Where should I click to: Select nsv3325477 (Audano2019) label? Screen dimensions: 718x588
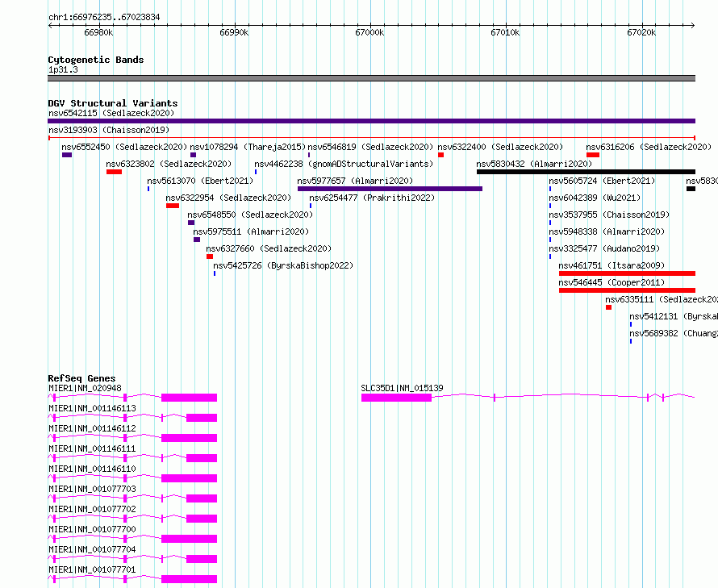[604, 248]
